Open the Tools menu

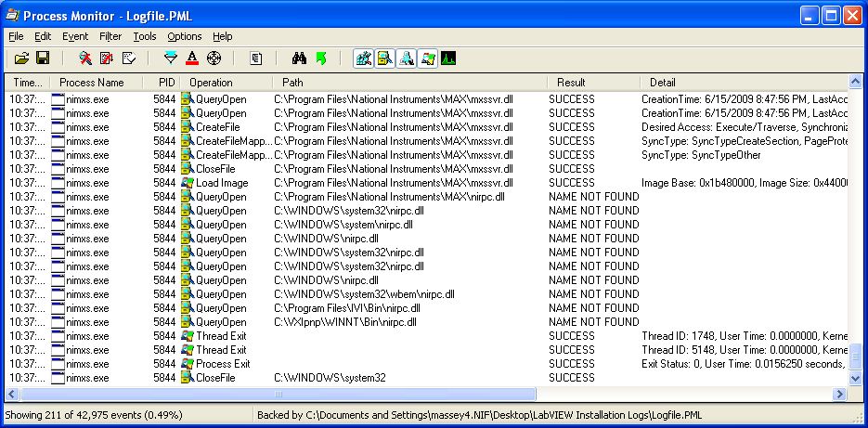pyautogui.click(x=145, y=36)
